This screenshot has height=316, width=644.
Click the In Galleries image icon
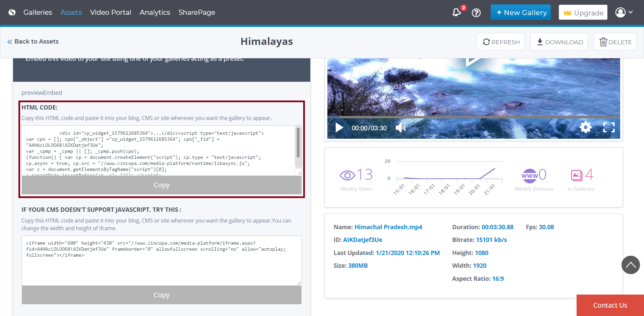(576, 175)
